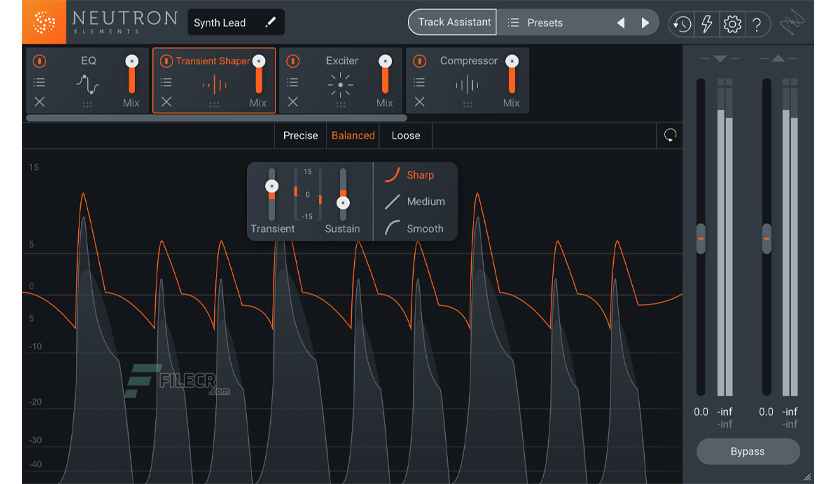Remove the EQ module with X
Viewport: 836px width, 484px height.
click(x=39, y=101)
